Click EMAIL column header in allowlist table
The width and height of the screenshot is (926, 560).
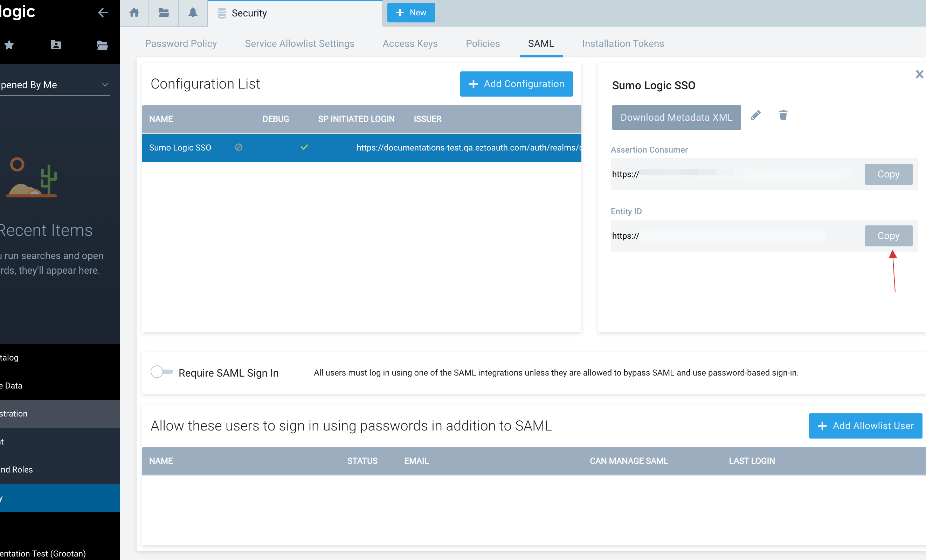click(x=416, y=461)
